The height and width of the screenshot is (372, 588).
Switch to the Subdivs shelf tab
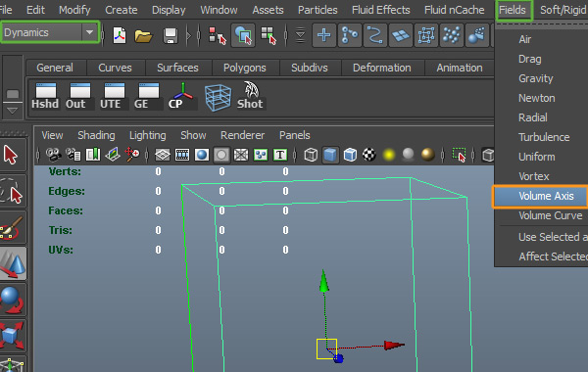click(310, 68)
